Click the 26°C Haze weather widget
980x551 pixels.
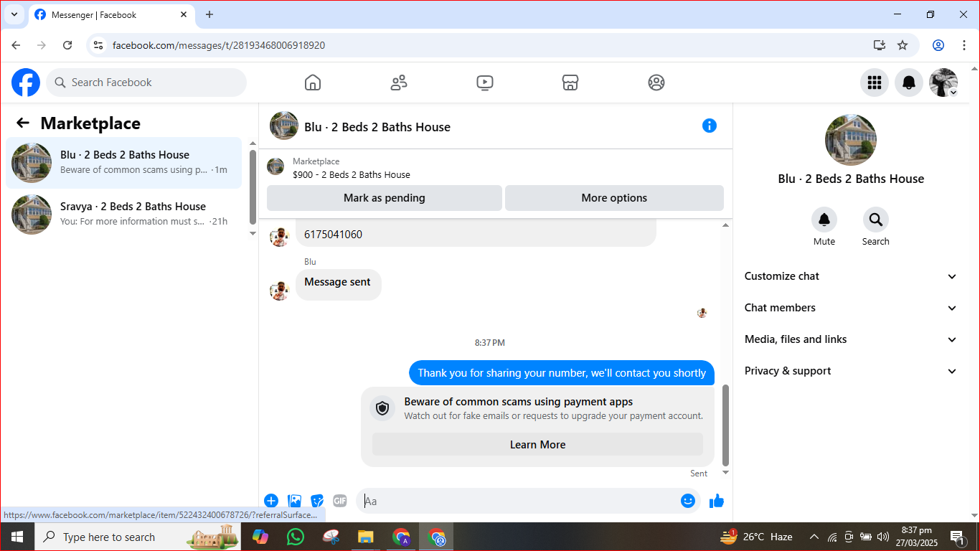tap(757, 537)
